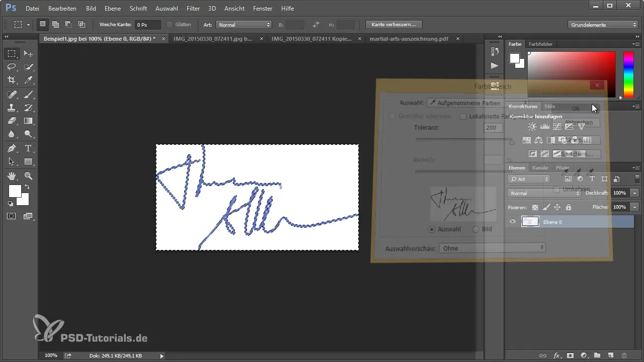644x362 pixels.
Task: Open the Bearbeiten menu
Action: pos(62,9)
